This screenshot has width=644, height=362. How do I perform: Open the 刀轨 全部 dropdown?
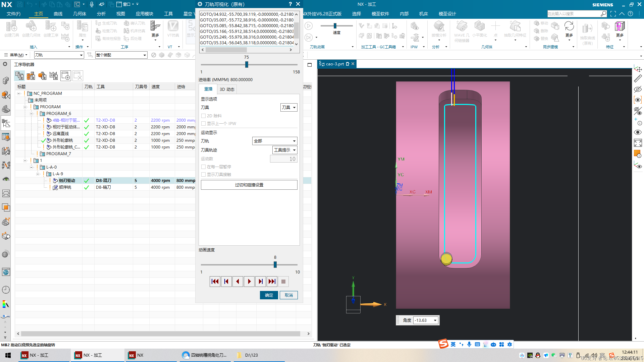275,141
